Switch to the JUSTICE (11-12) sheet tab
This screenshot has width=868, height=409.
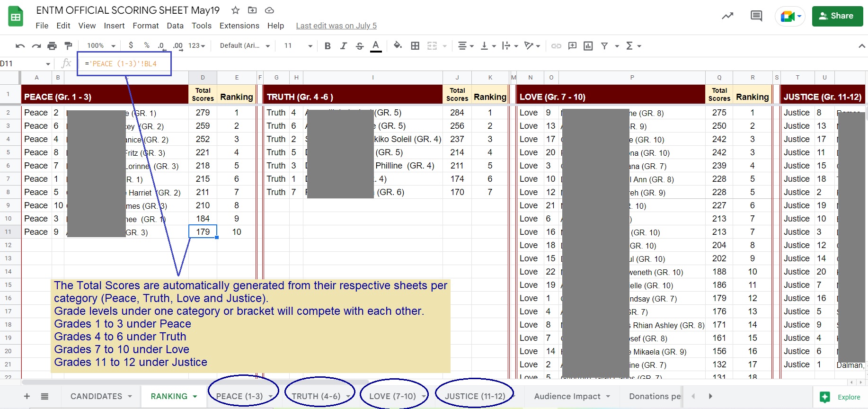[x=475, y=397]
